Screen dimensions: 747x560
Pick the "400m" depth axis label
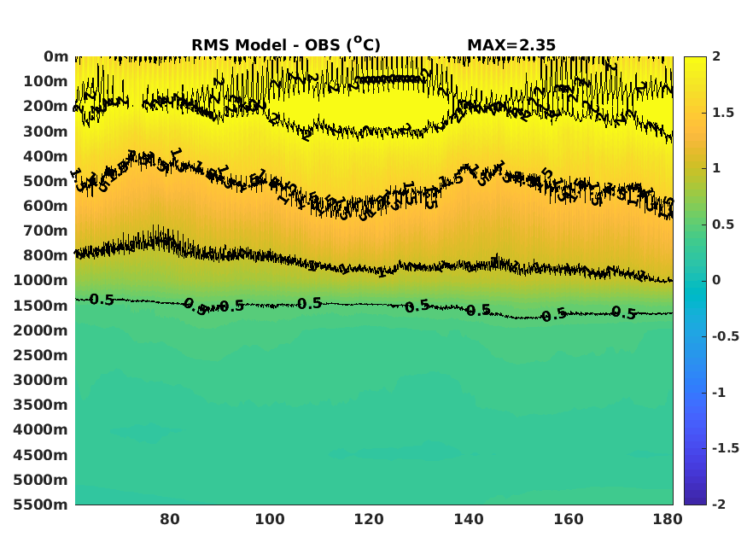pyautogui.click(x=46, y=156)
